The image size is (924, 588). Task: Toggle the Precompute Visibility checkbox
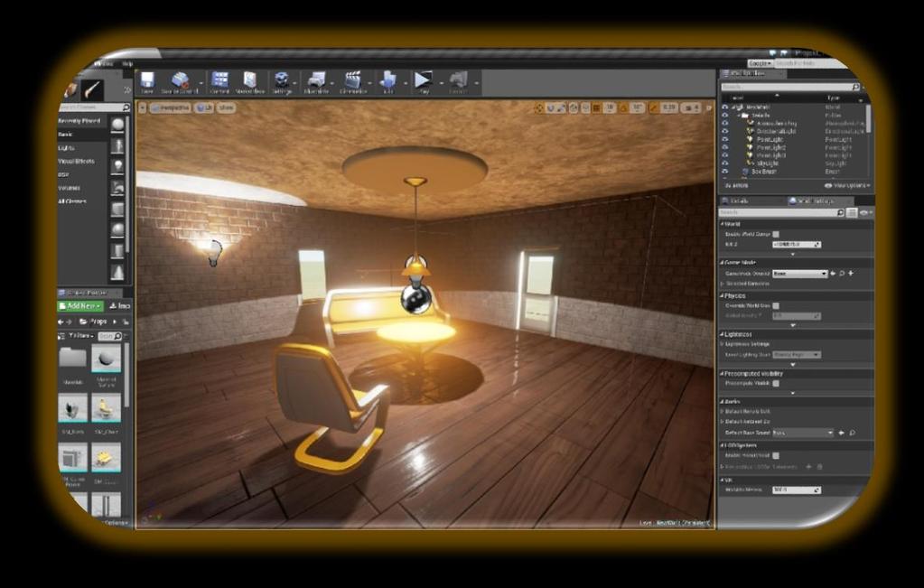[776, 384]
